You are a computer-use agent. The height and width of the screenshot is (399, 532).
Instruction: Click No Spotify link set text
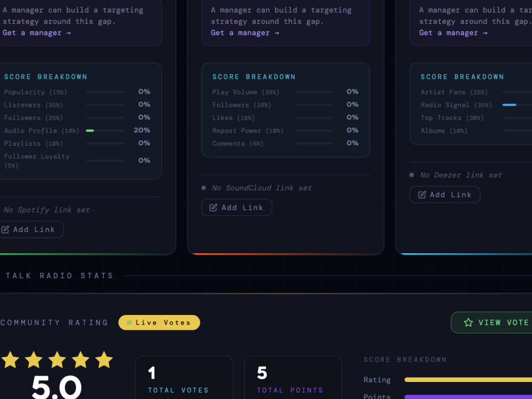point(46,210)
